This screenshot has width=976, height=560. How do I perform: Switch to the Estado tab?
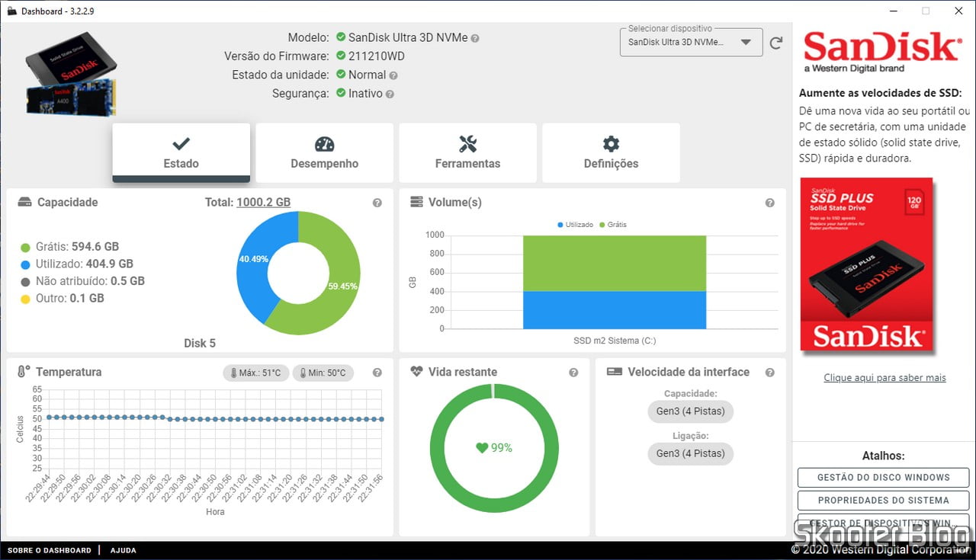tap(181, 152)
